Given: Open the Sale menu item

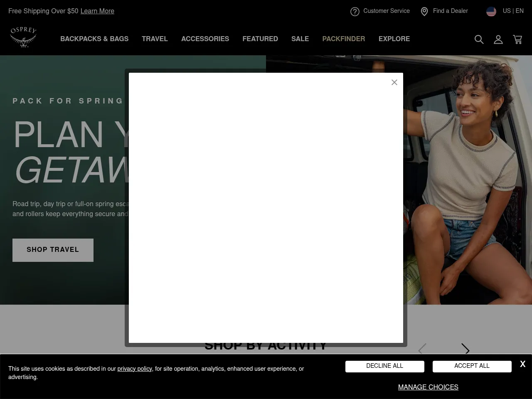Looking at the screenshot, I should pyautogui.click(x=300, y=39).
